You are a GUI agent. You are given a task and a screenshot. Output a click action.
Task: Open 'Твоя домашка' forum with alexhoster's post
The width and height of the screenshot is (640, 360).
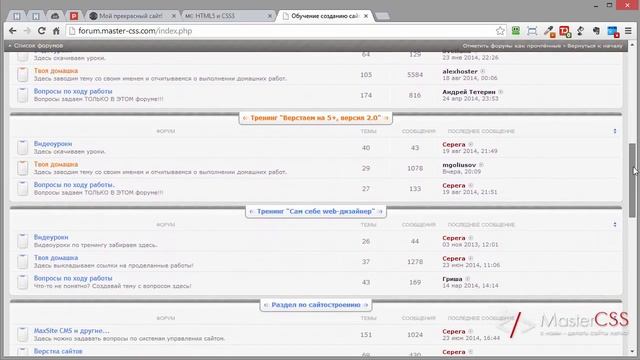coord(56,71)
